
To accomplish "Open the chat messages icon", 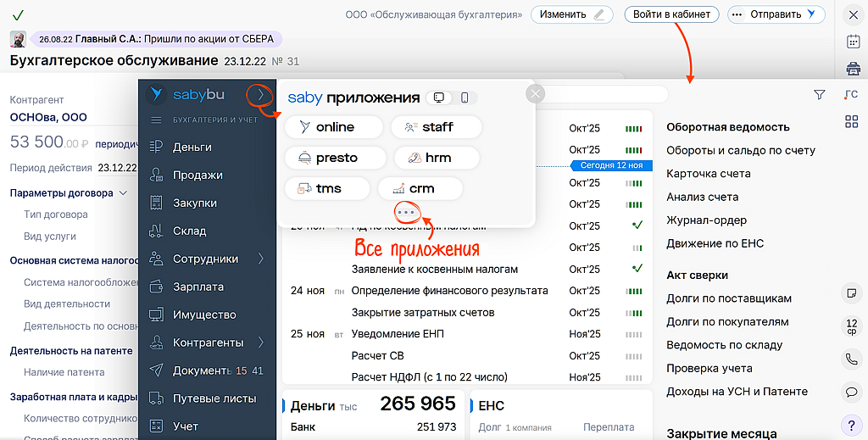I will click(851, 392).
